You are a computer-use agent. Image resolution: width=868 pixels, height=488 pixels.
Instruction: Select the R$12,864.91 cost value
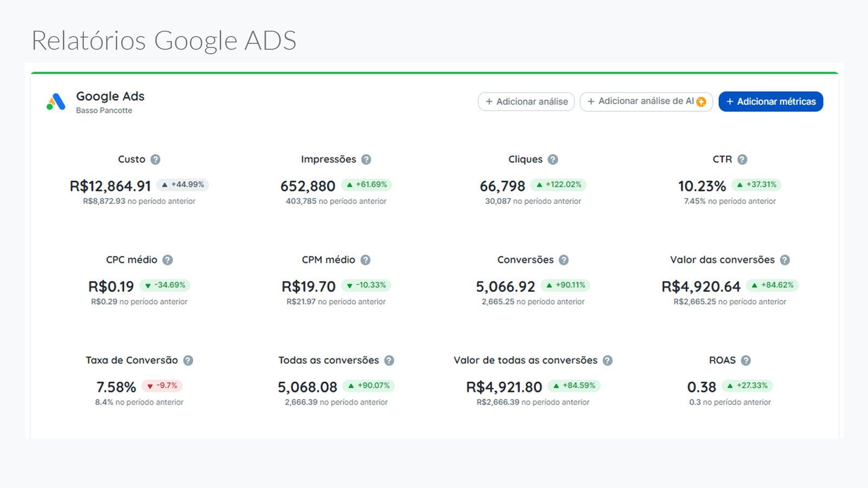pyautogui.click(x=110, y=187)
